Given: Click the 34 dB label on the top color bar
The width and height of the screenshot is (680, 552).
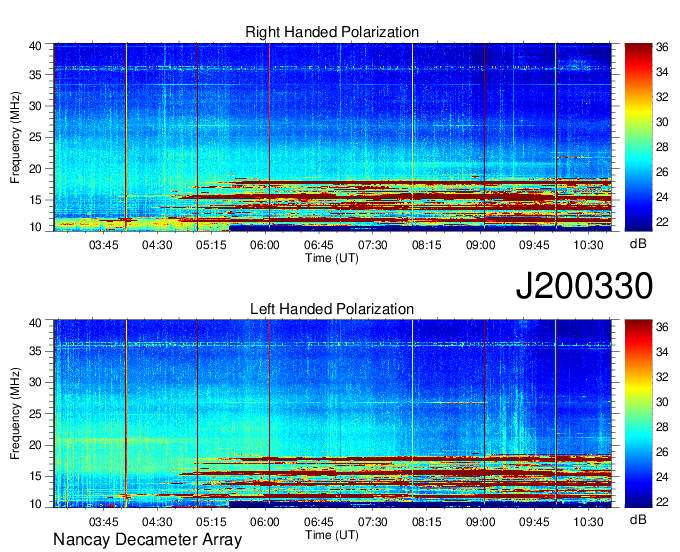Looking at the screenshot, I should tap(662, 72).
